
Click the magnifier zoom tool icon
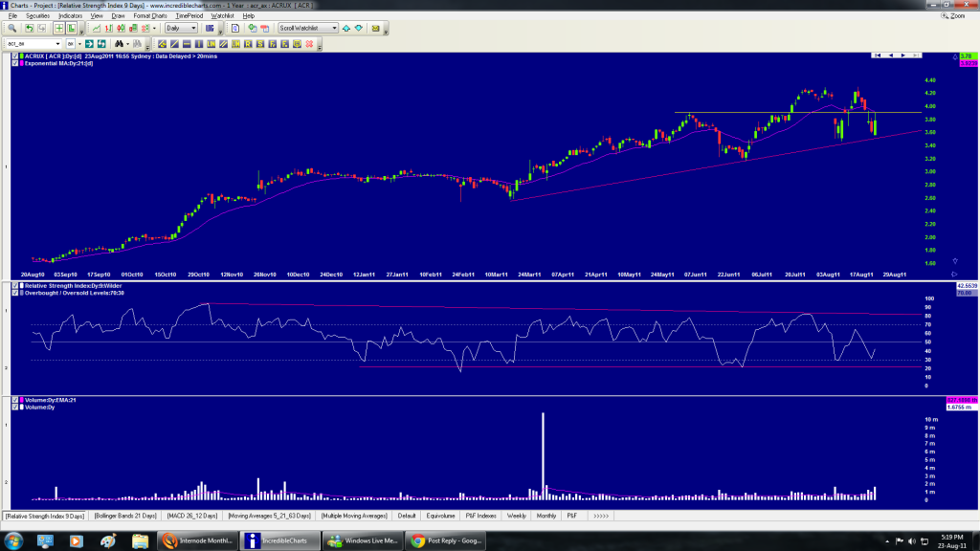[11, 28]
